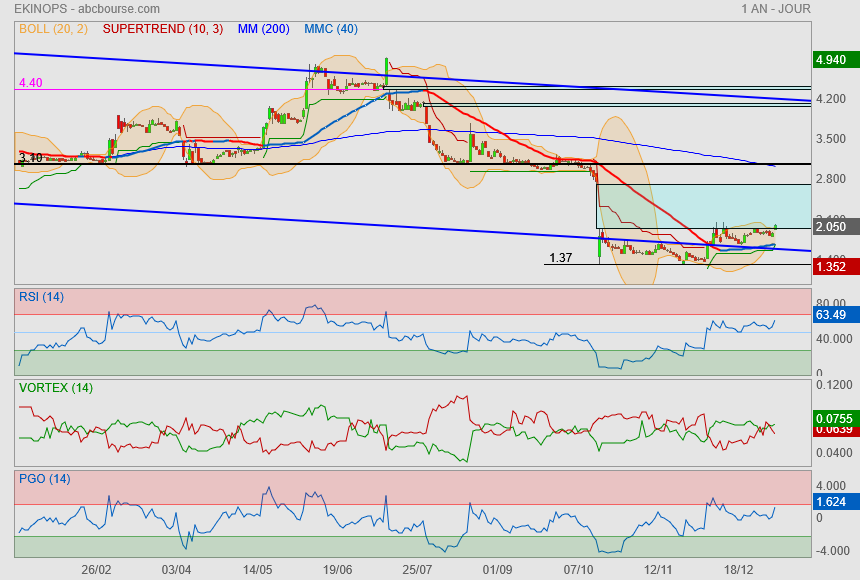Click the 19/06 date on the time axis
Viewport: 860px width, 580px height.
tap(338, 569)
